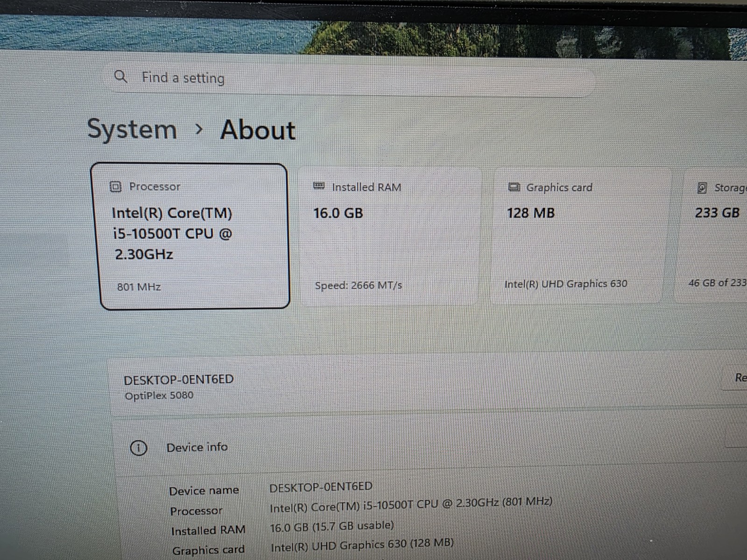Click the Graphics card monitor icon
The image size is (747, 560).
coord(514,187)
